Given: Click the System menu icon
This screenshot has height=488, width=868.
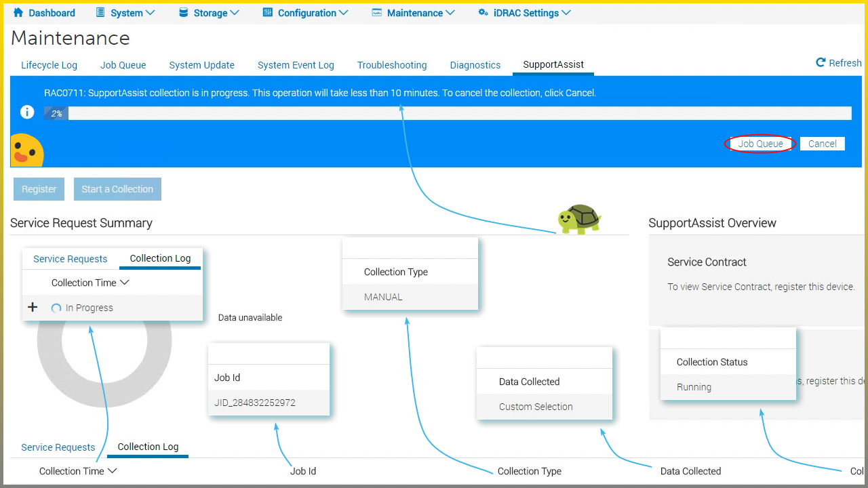Looking at the screenshot, I should (100, 12).
